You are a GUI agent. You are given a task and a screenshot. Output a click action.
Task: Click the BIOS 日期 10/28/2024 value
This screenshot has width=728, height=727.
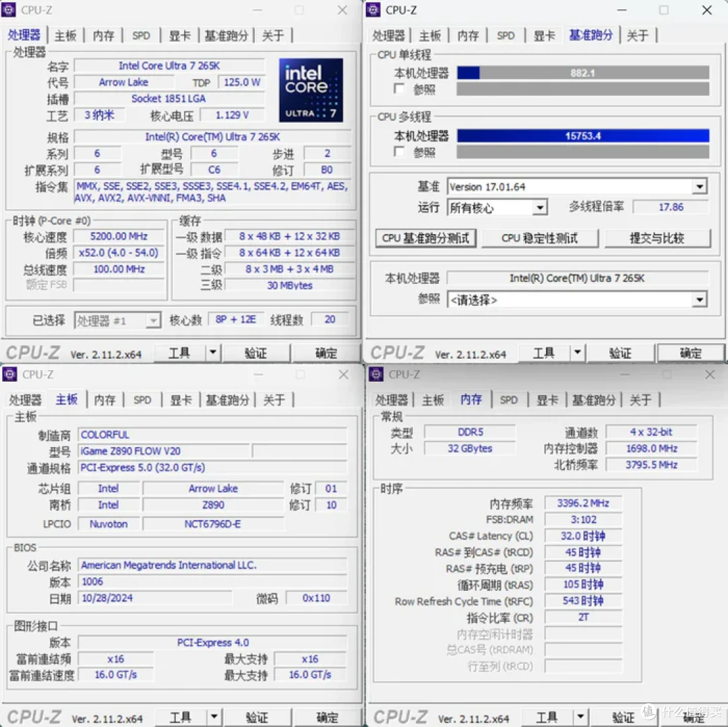click(154, 598)
